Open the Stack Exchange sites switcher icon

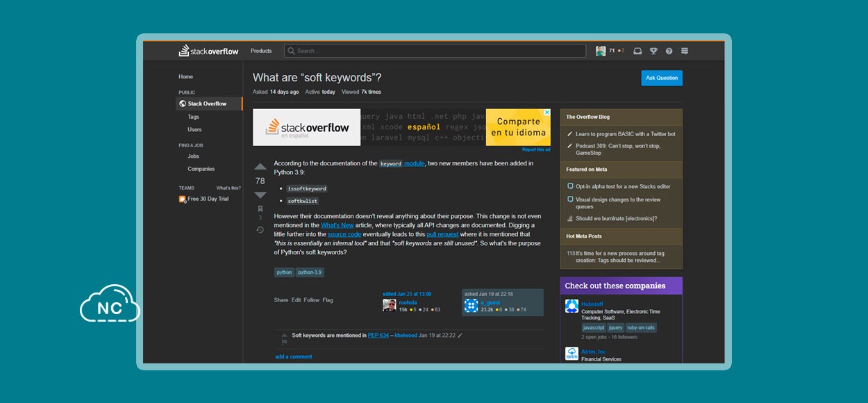click(x=685, y=51)
